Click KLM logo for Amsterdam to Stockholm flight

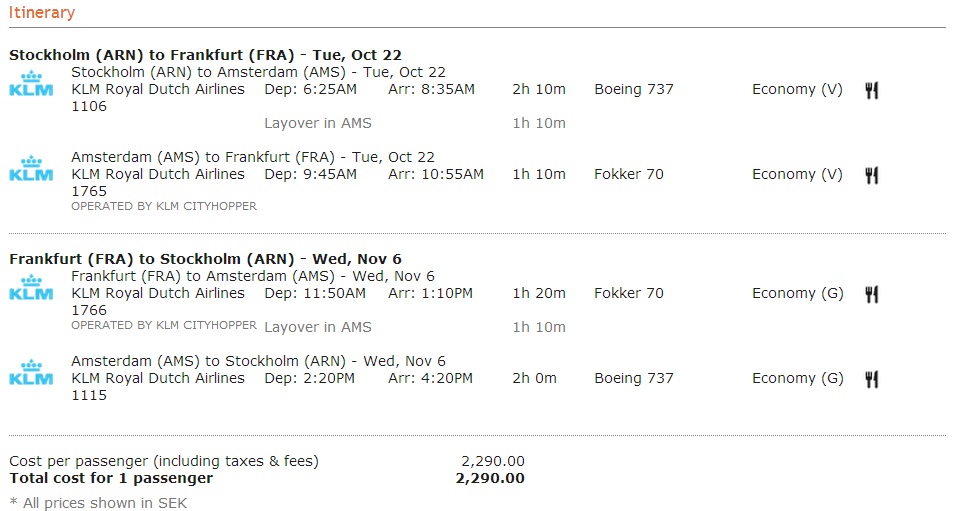[31, 373]
